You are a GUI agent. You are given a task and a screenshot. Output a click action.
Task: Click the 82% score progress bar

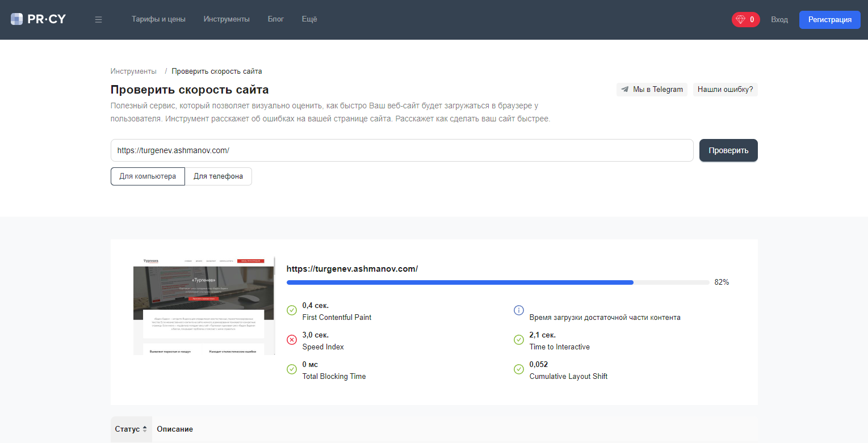tap(498, 282)
